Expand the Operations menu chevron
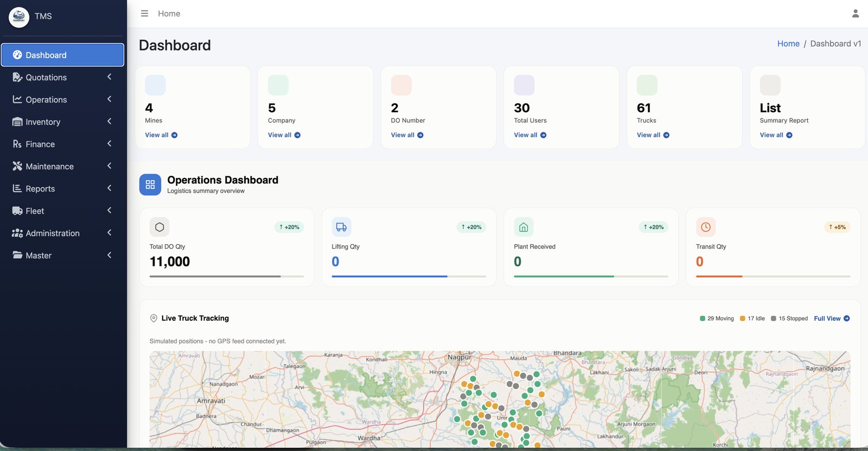The image size is (868, 451). click(109, 99)
